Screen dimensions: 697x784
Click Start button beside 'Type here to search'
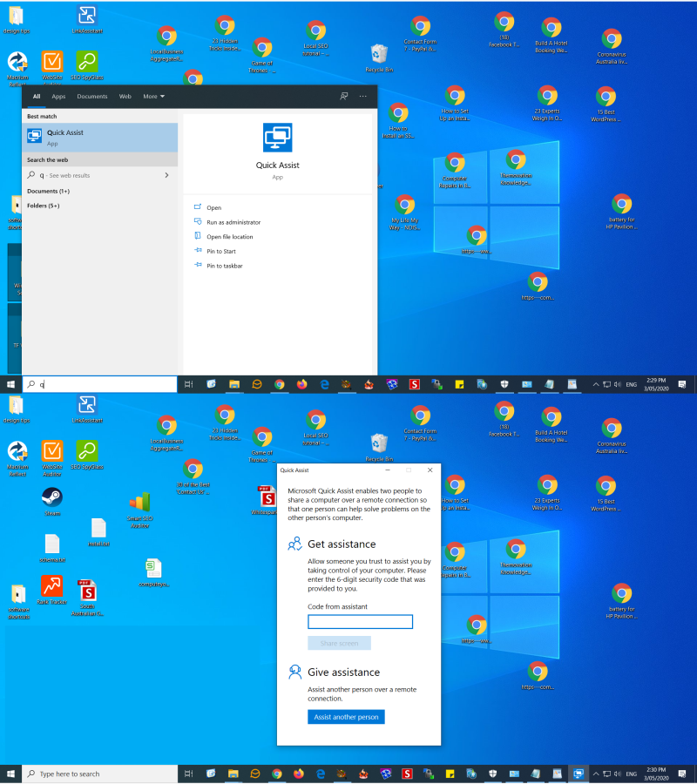(x=10, y=774)
